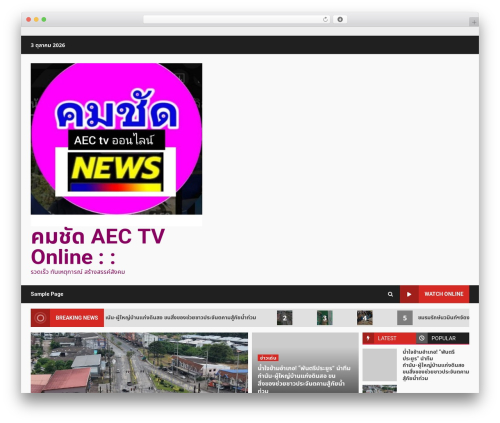Select ticker thumbnail number 2

284,318
